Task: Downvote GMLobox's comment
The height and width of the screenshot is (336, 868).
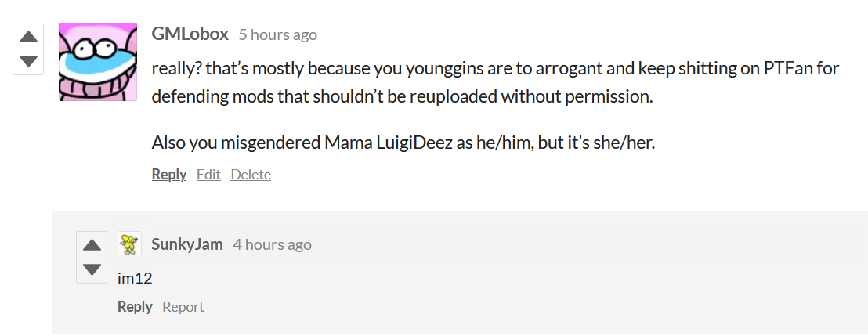Action: (28, 60)
